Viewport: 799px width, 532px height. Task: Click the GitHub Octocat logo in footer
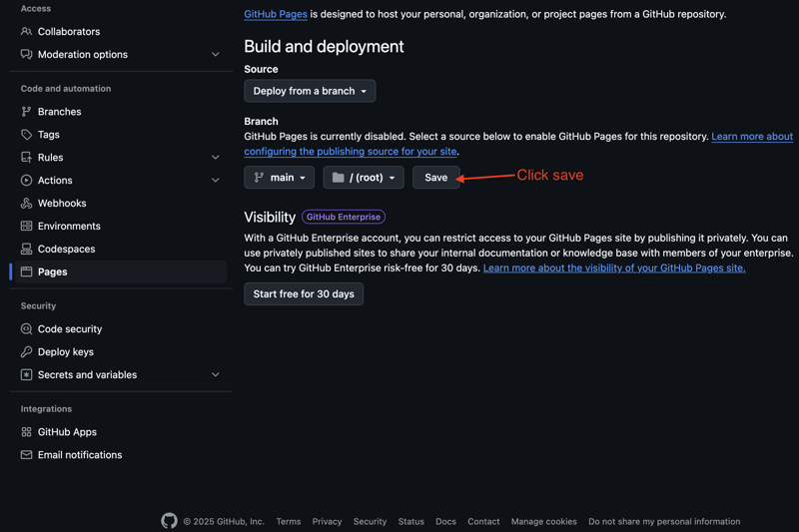tap(169, 521)
